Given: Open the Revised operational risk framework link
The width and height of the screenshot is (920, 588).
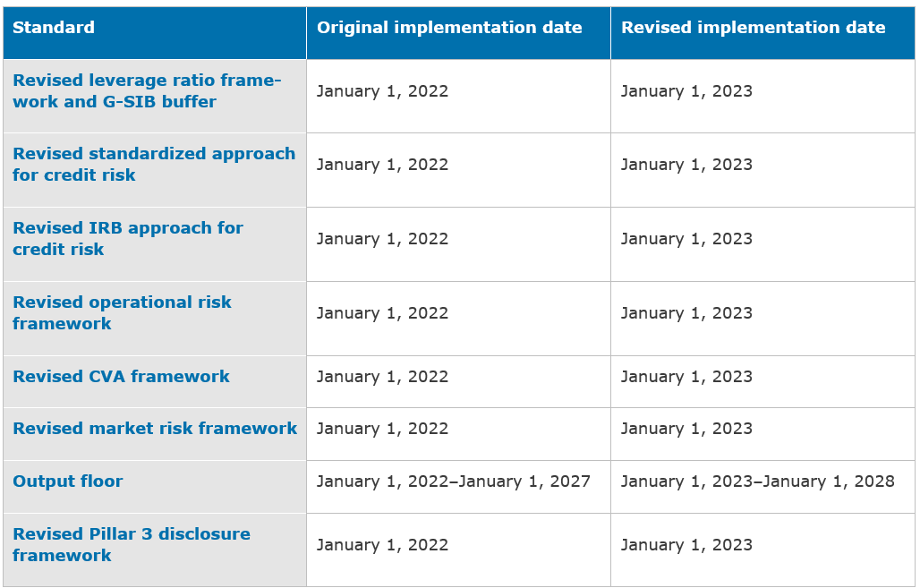Looking at the screenshot, I should pyautogui.click(x=122, y=313).
